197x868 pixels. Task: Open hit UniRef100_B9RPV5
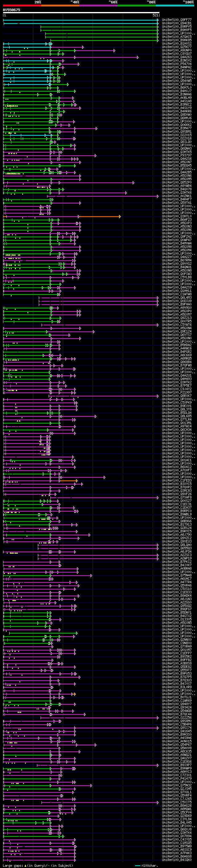(177, 26)
